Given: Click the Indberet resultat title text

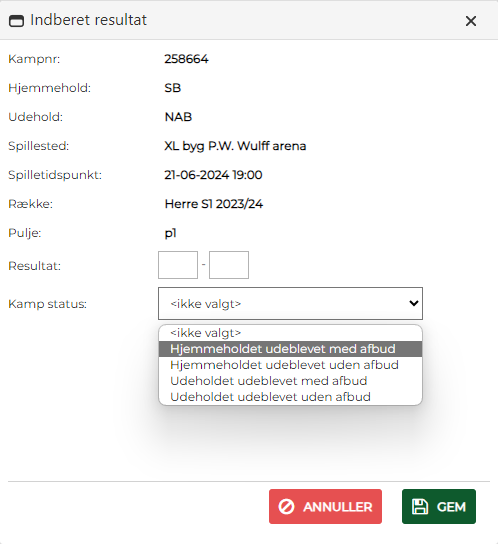Looking at the screenshot, I should click(x=88, y=20).
